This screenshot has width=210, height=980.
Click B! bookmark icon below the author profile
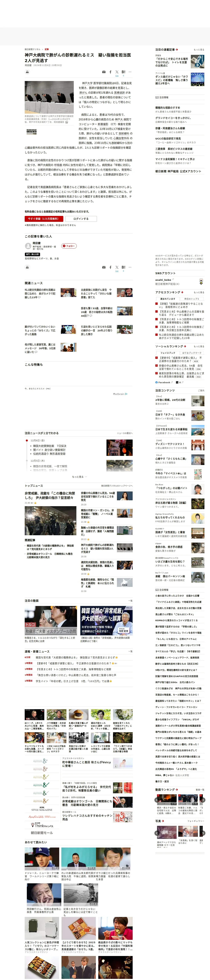click(123, 267)
